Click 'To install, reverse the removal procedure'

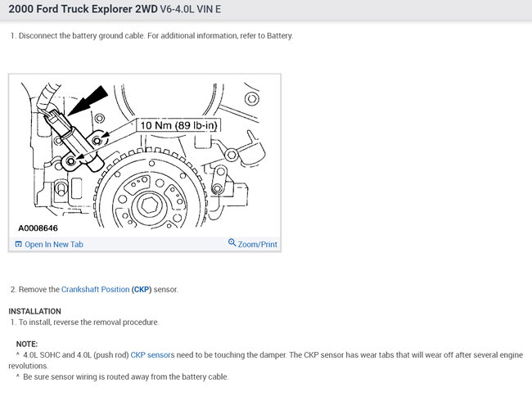[x=84, y=322]
